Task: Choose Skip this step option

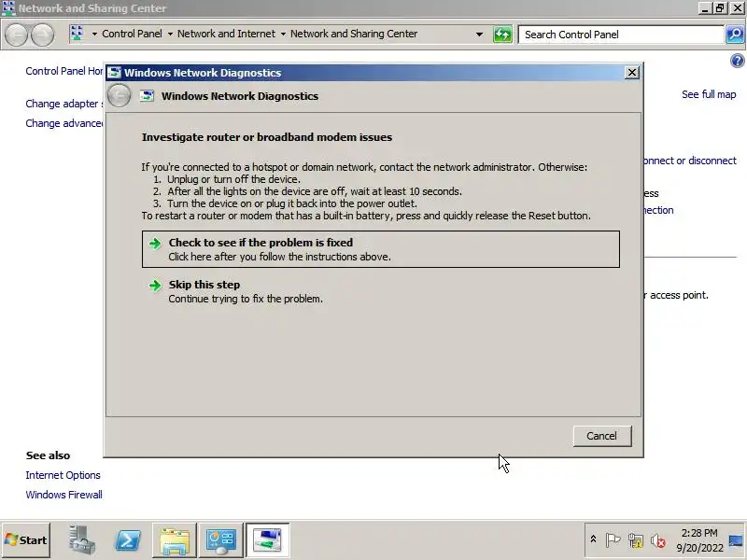Action: [x=381, y=291]
